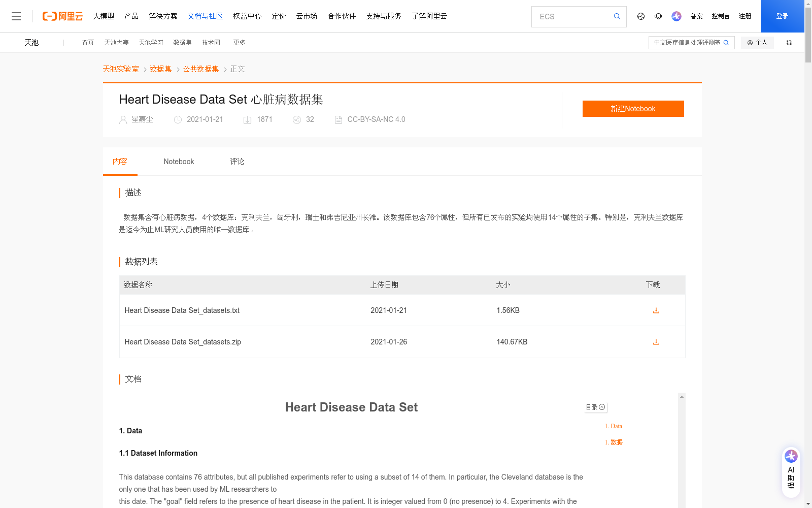Download Heart Disease Data Set_datasets.zip
This screenshot has height=508, width=812.
[656, 342]
